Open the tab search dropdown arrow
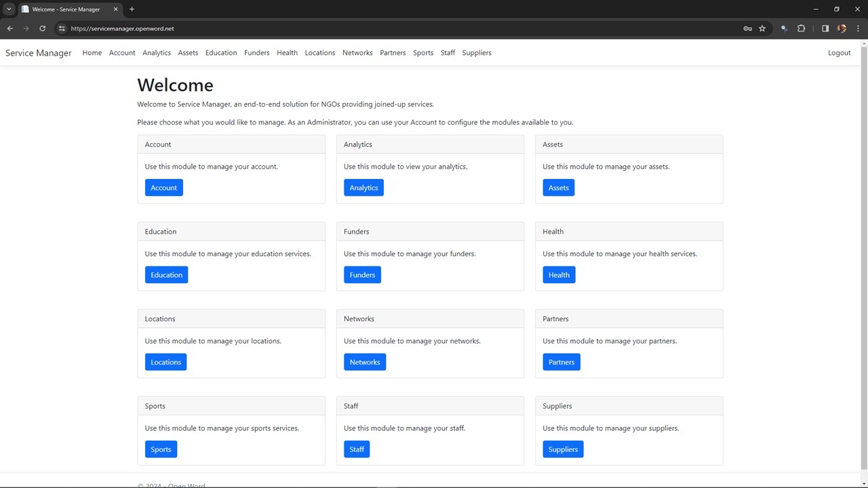 tap(9, 9)
